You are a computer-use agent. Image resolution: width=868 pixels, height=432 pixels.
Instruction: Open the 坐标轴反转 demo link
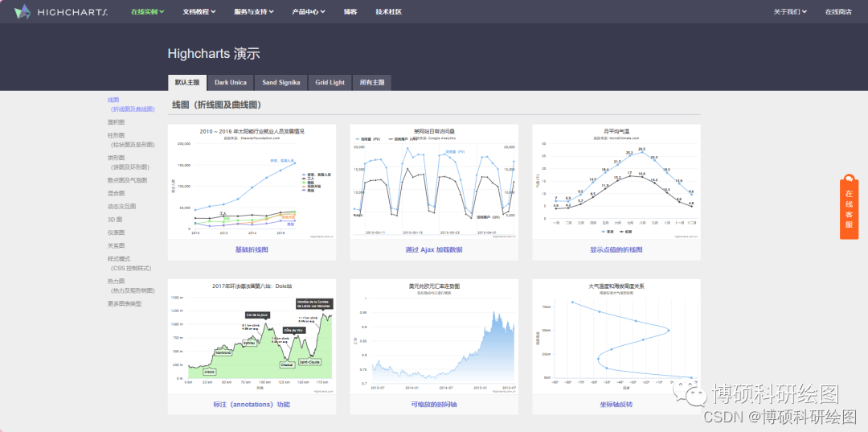(x=616, y=405)
